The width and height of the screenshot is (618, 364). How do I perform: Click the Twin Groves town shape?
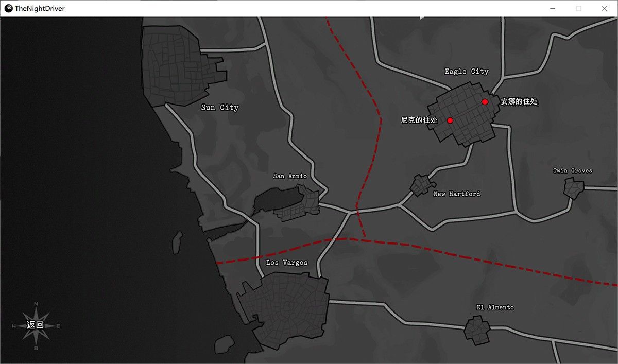click(x=573, y=188)
